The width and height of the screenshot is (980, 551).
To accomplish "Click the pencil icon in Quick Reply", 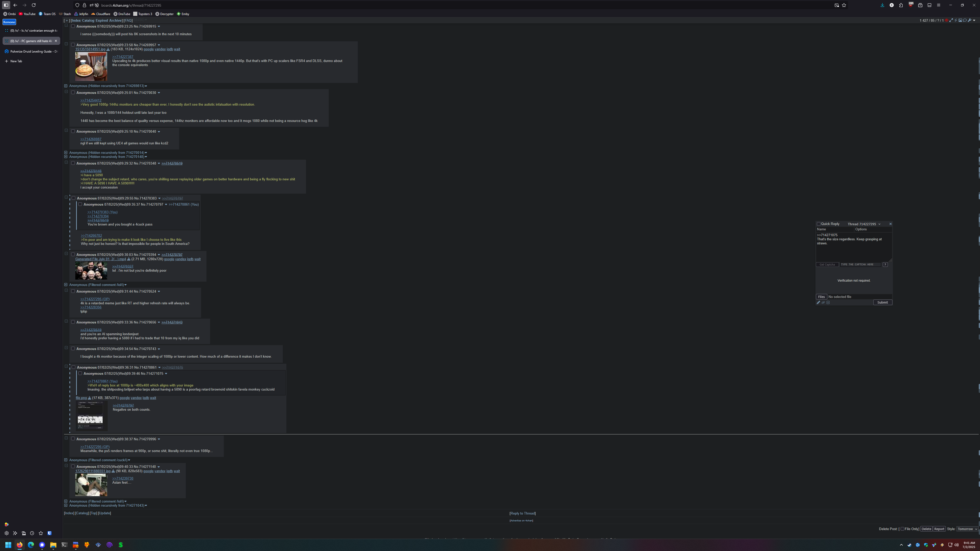I will click(x=818, y=303).
